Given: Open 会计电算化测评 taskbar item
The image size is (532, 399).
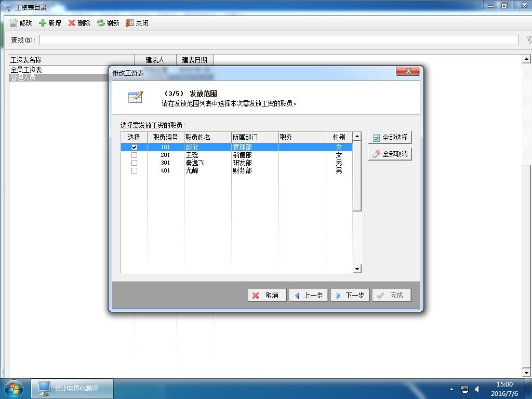Looking at the screenshot, I should (72, 389).
